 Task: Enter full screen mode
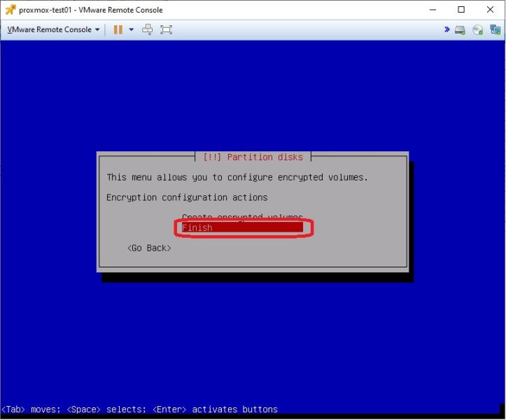[x=166, y=29]
